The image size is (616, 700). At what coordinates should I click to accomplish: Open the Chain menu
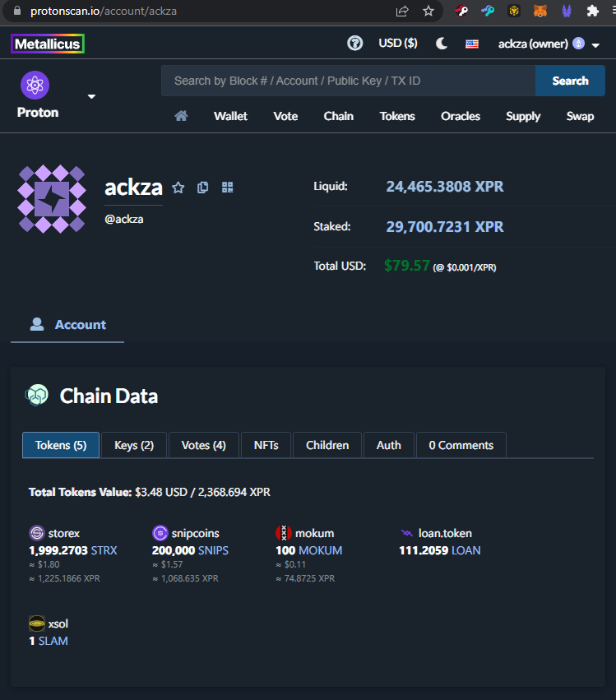(338, 116)
